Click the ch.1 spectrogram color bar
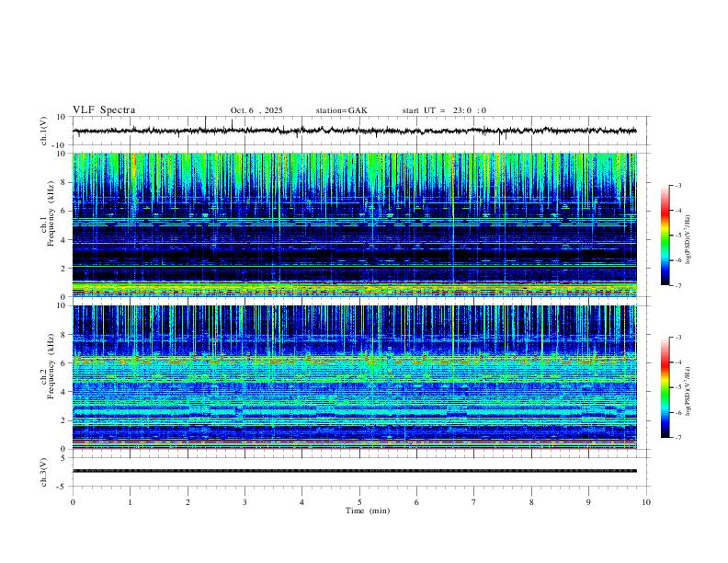 point(665,236)
